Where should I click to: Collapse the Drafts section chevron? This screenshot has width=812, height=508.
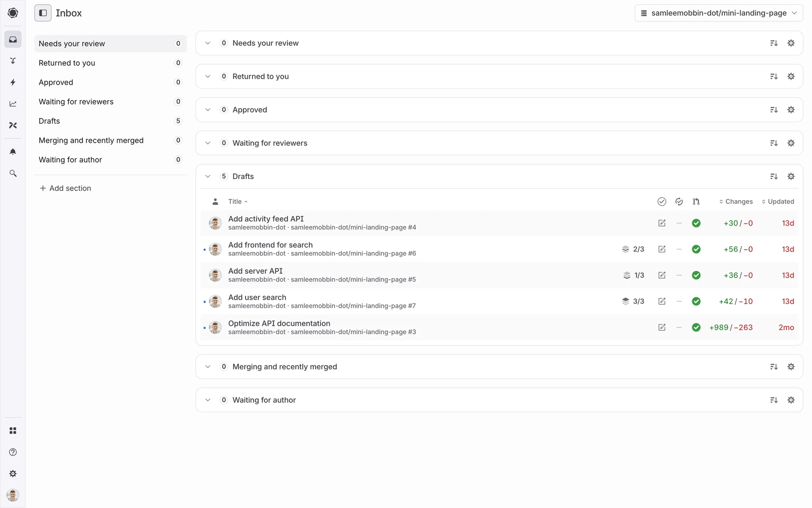coord(208,177)
